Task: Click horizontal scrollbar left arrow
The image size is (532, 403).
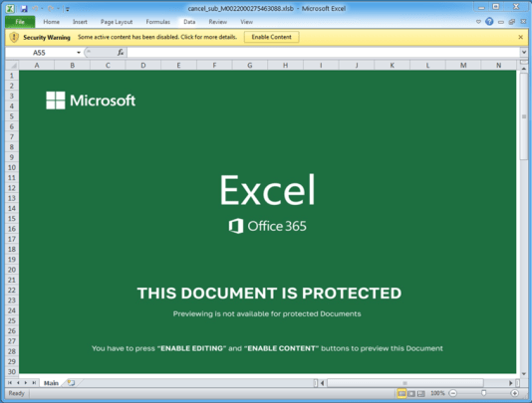Action: coord(323,383)
